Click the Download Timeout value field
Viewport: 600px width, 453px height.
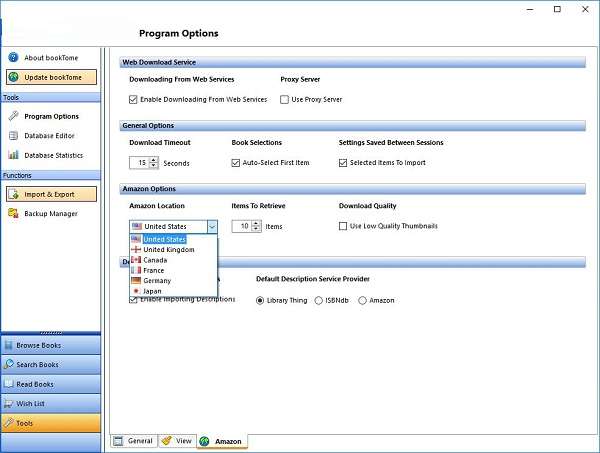click(x=139, y=163)
